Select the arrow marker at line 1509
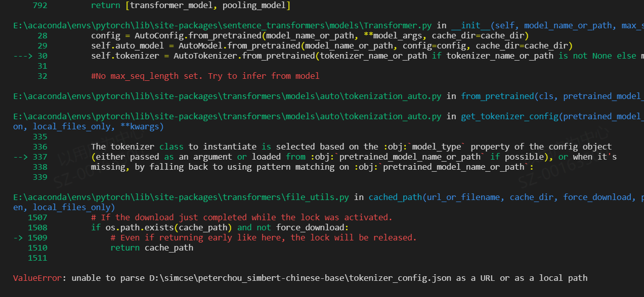 coord(17,237)
